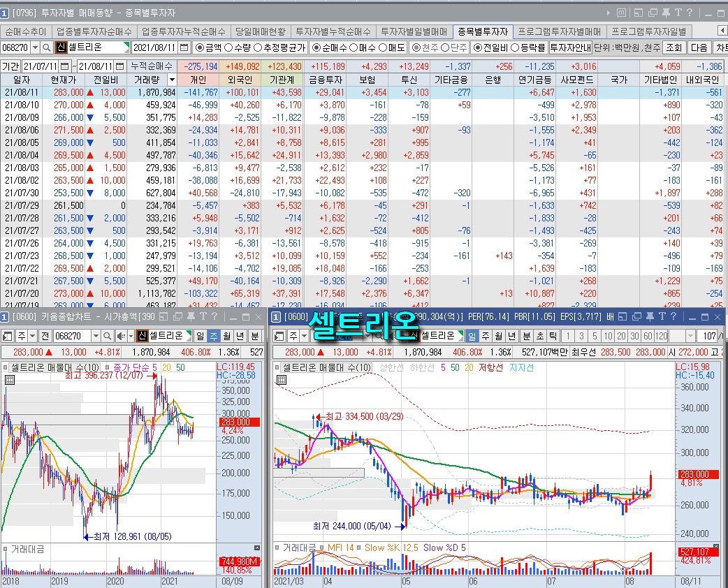The height and width of the screenshot is (588, 728).
Task: Open the 셀트리온 name dropdown corner in investor window
Action: click(126, 45)
